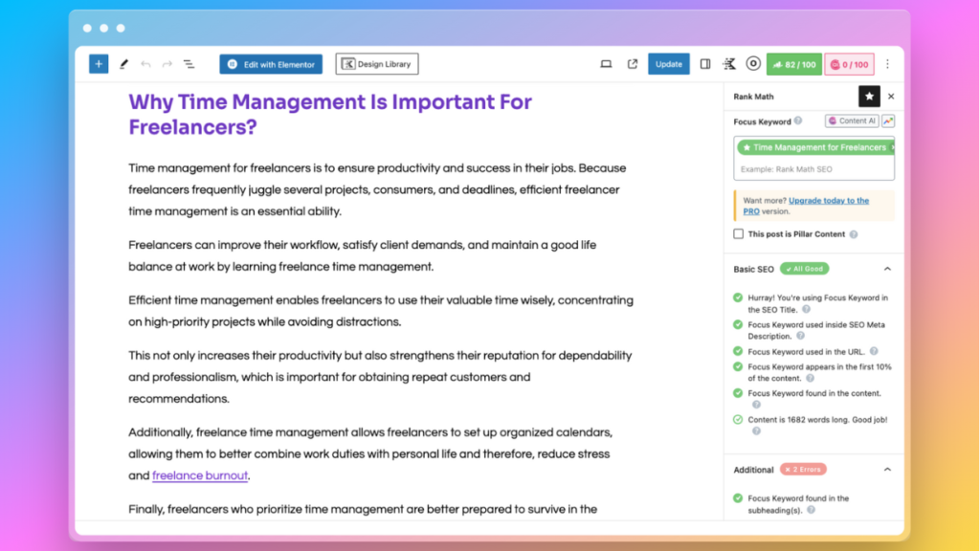Click the laptop preview icon
This screenshot has width=980, height=551.
(606, 64)
